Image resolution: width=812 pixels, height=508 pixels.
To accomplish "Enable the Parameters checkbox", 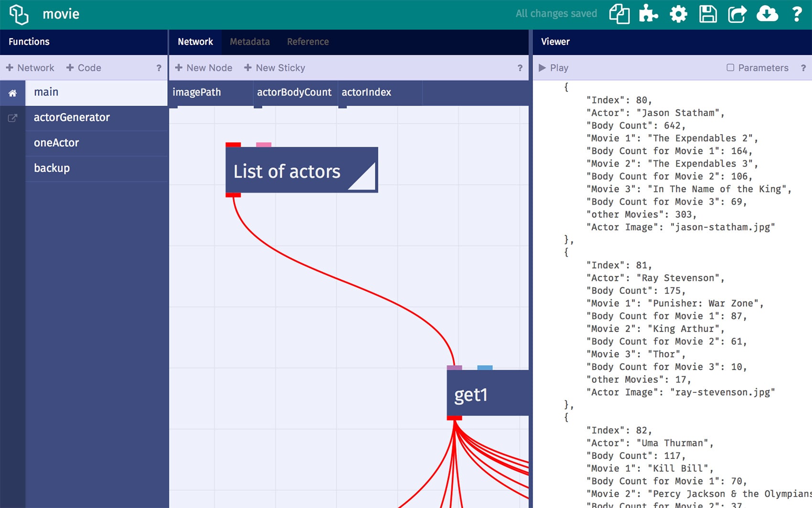I will (x=730, y=68).
